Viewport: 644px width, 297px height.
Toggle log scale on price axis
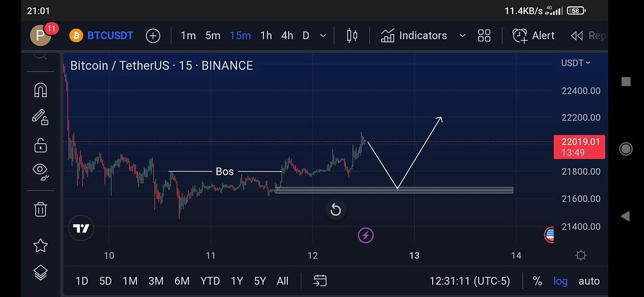(560, 281)
